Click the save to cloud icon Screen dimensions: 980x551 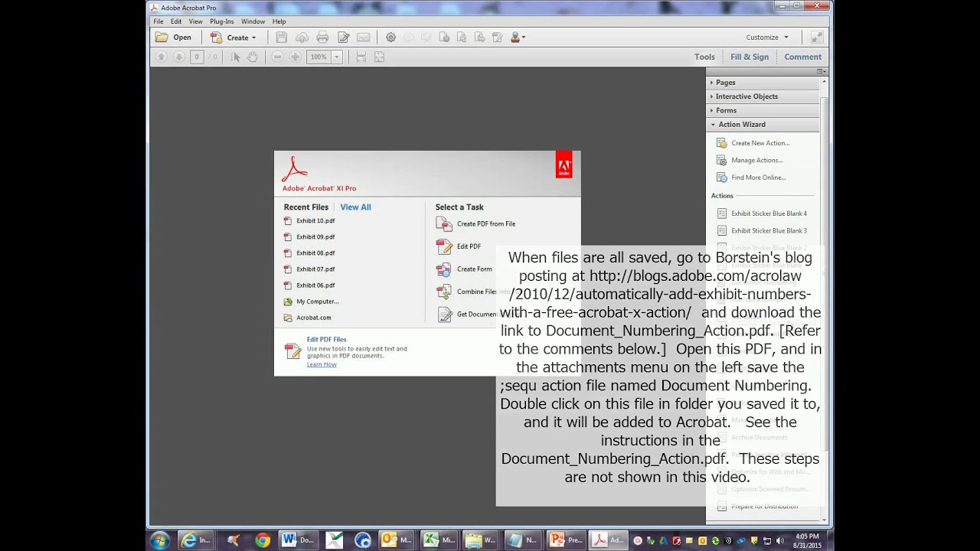tap(302, 37)
